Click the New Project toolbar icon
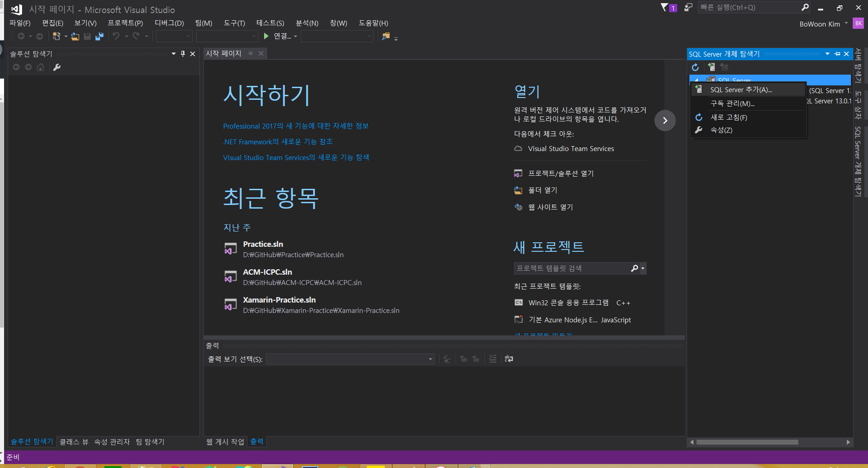 (x=56, y=36)
